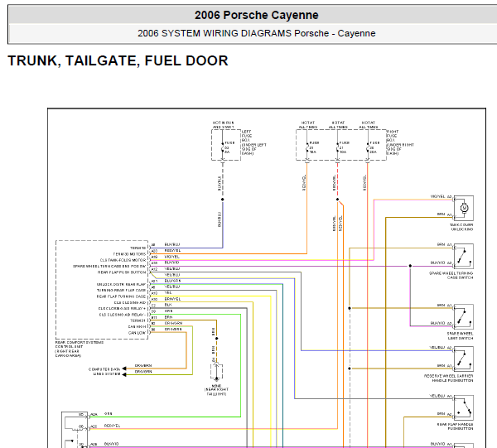The width and height of the screenshot is (497, 448).
Task: Click the fuse feeding the red dashed wire
Action: point(338,147)
